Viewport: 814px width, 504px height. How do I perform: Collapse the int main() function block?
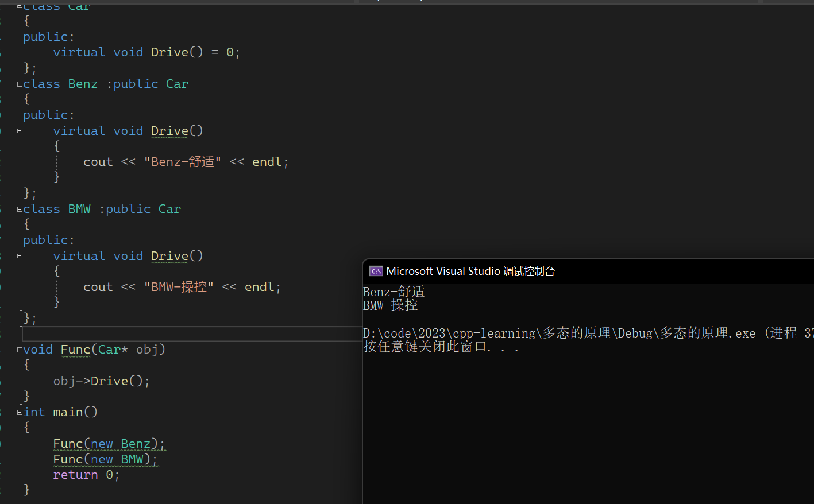click(x=20, y=412)
